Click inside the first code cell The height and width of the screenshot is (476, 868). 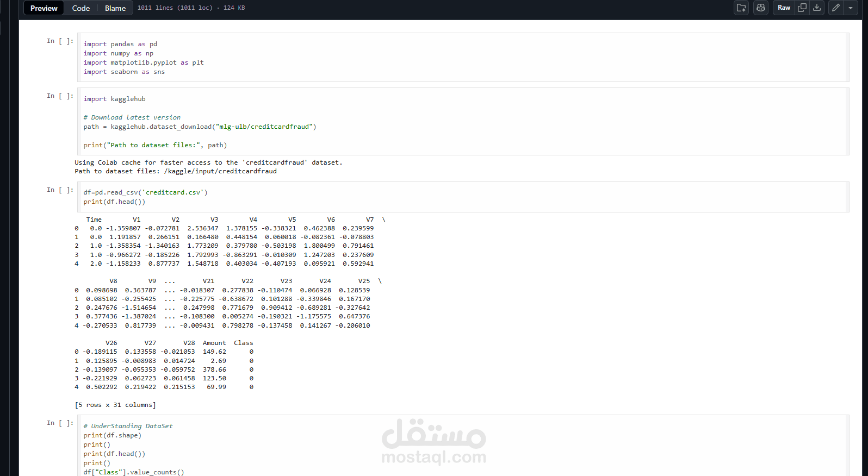pos(463,58)
